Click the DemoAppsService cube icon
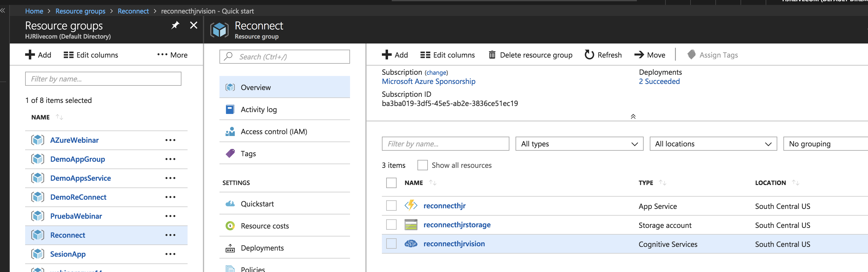This screenshot has width=868, height=272. point(38,178)
